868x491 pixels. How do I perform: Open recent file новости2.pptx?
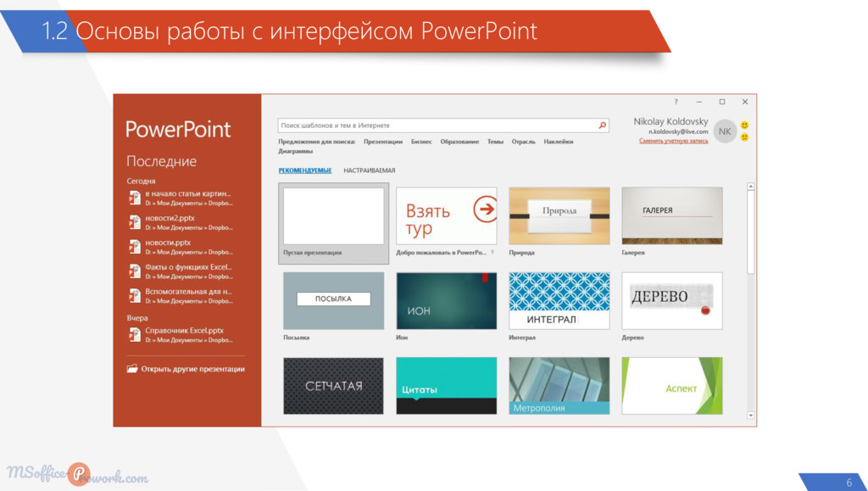click(181, 222)
